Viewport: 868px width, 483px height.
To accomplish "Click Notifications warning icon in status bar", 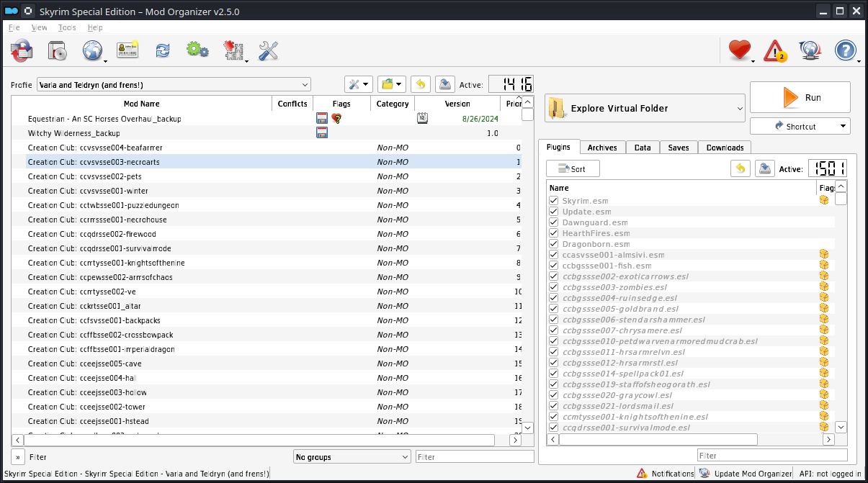I will [642, 474].
